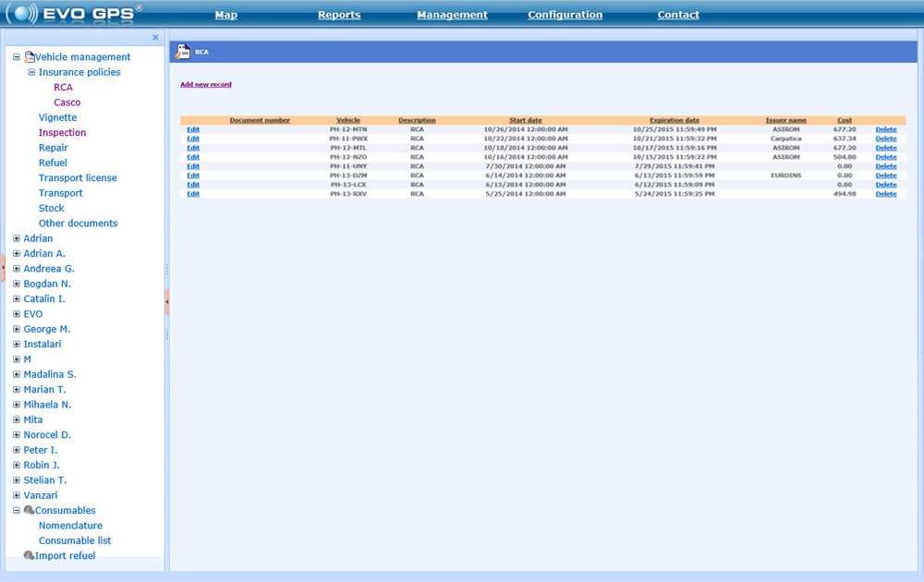Collapse the Insurance policies node

coord(31,72)
